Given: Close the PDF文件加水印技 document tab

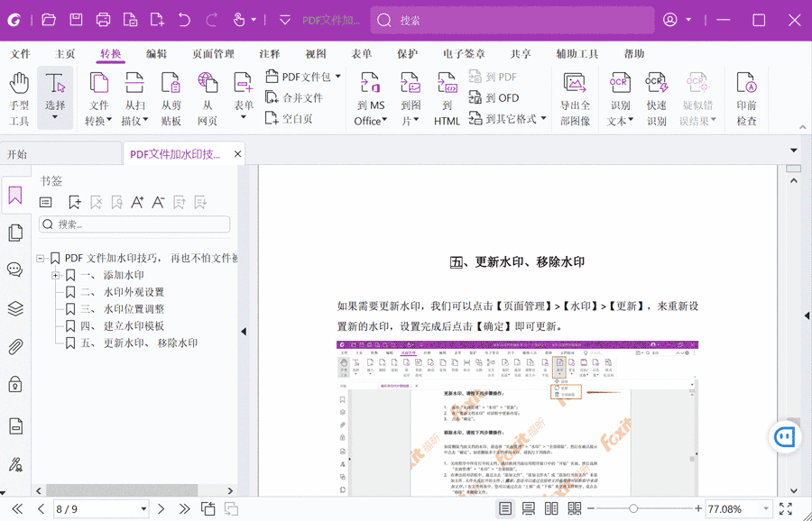Looking at the screenshot, I should [x=237, y=154].
